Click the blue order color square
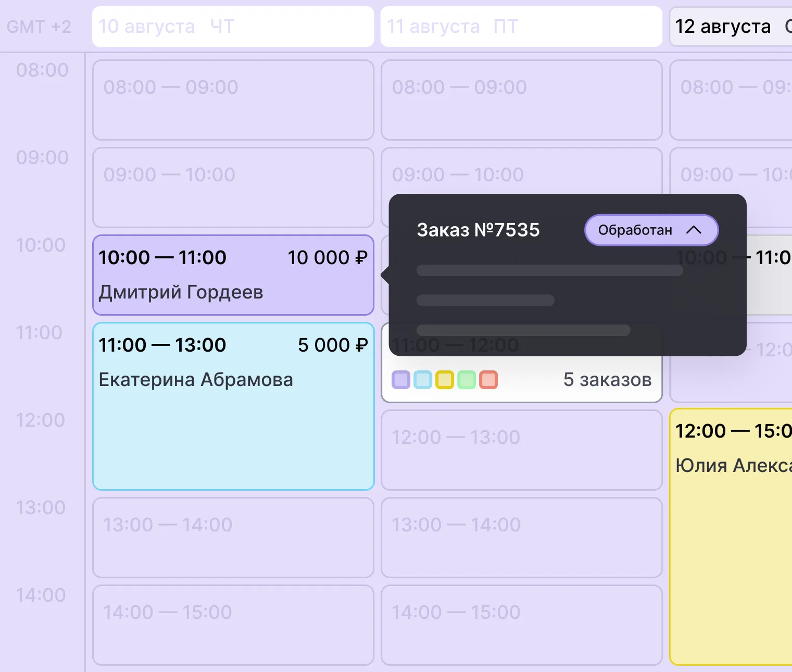The image size is (792, 672). [x=423, y=380]
